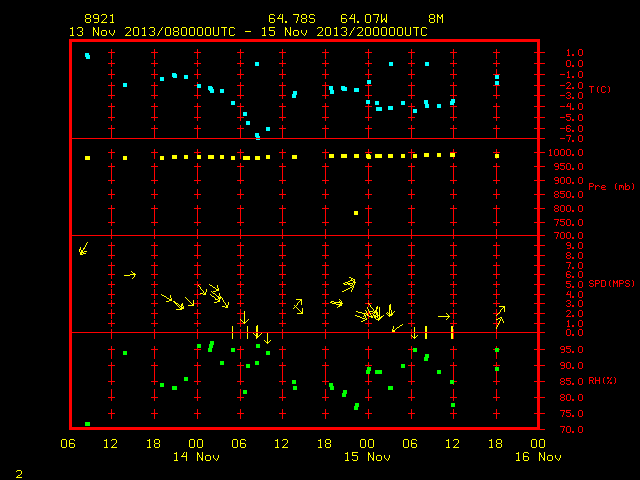Click the 64.07W longitude text

click(x=364, y=19)
